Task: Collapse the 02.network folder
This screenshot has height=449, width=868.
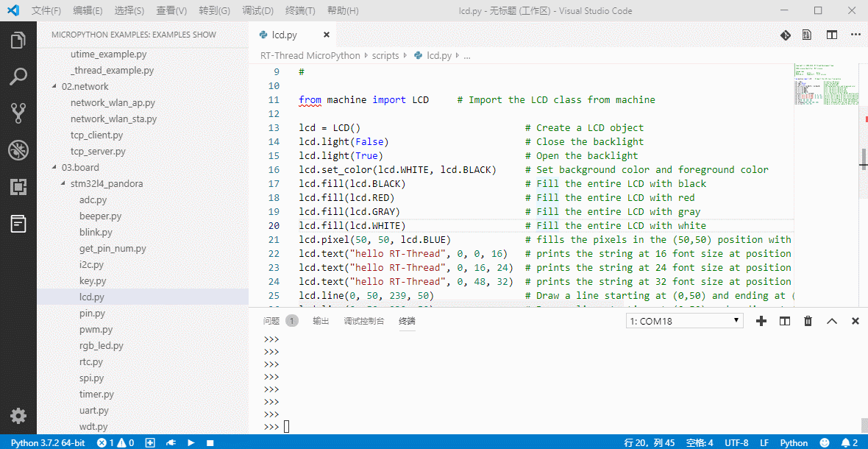Action: (x=54, y=87)
